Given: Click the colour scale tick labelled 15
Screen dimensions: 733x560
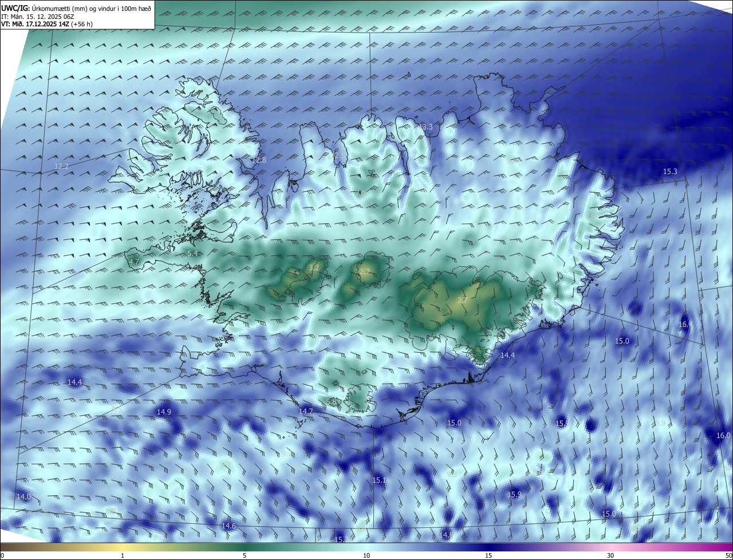Looking at the screenshot, I should click(488, 555).
